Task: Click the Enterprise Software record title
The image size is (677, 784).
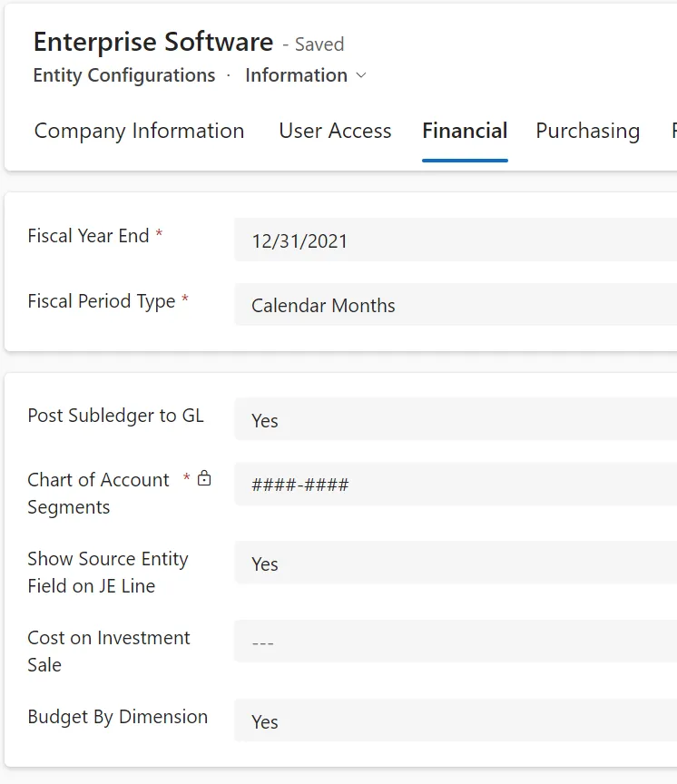Action: [153, 42]
